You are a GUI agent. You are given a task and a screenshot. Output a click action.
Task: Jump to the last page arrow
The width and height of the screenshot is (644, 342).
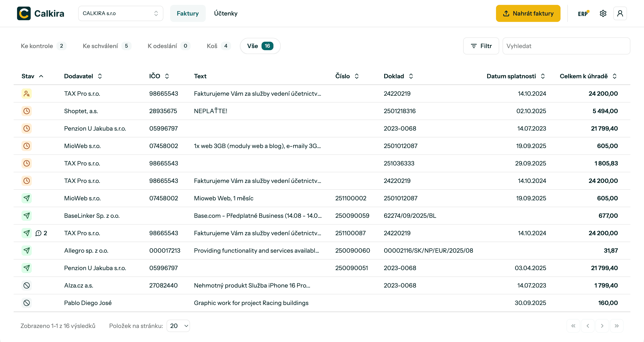617,326
